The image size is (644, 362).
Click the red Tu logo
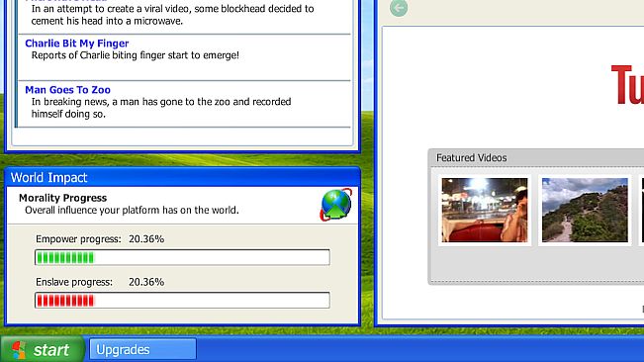[x=627, y=85]
